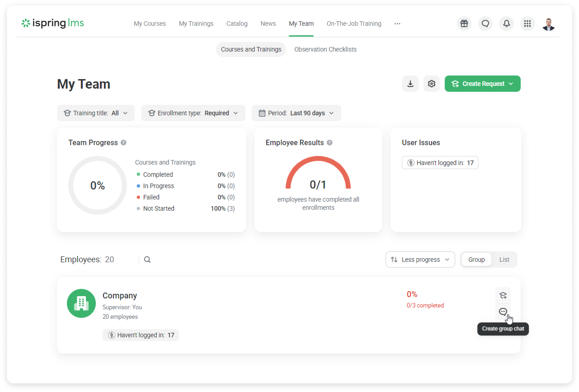Switch employee view to Group
This screenshot has height=392, width=579.
pos(476,260)
